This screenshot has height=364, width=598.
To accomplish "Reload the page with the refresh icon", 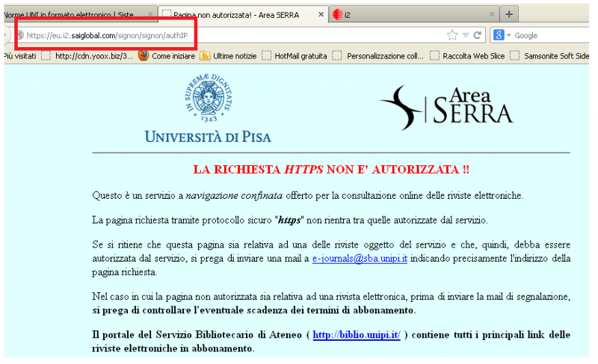I will pyautogui.click(x=478, y=35).
